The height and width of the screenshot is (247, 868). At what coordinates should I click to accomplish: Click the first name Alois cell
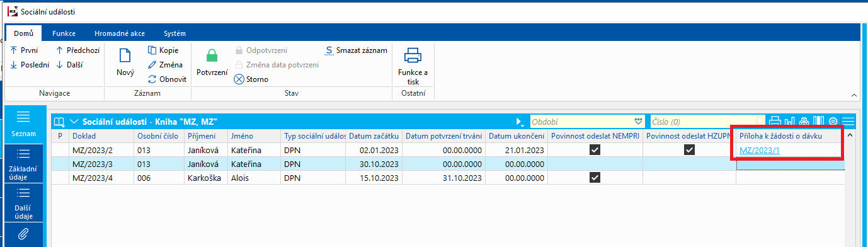point(254,178)
